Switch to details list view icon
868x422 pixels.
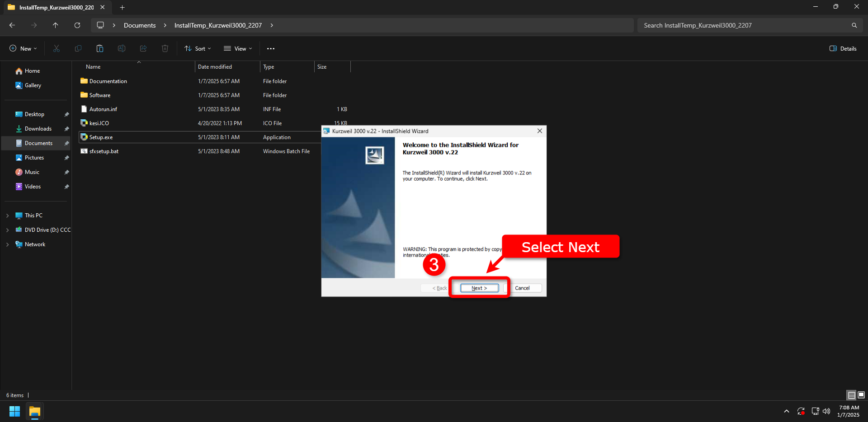click(851, 395)
